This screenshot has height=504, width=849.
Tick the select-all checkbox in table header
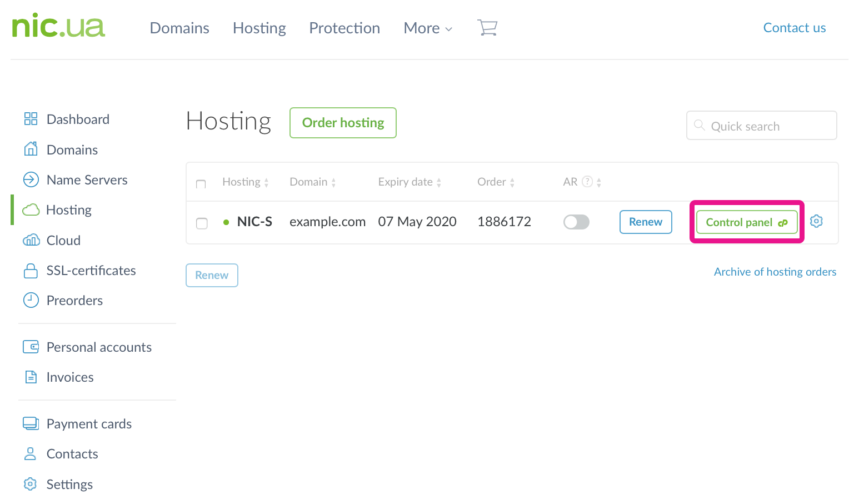click(x=201, y=184)
